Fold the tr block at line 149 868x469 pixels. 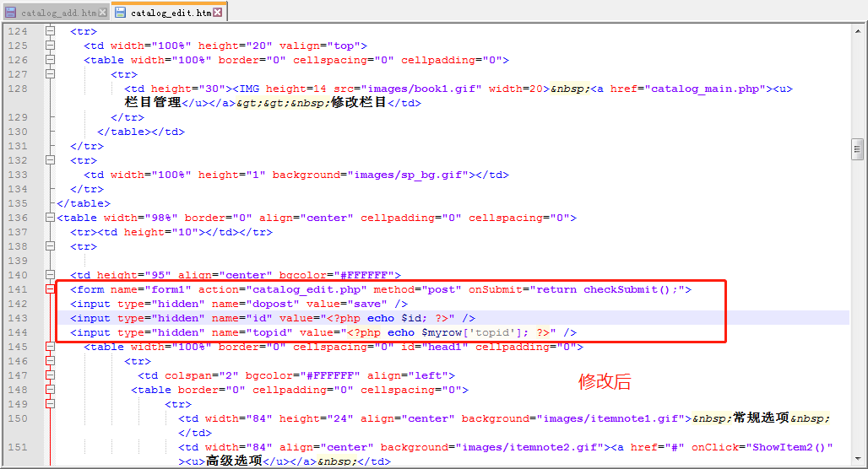click(50, 404)
